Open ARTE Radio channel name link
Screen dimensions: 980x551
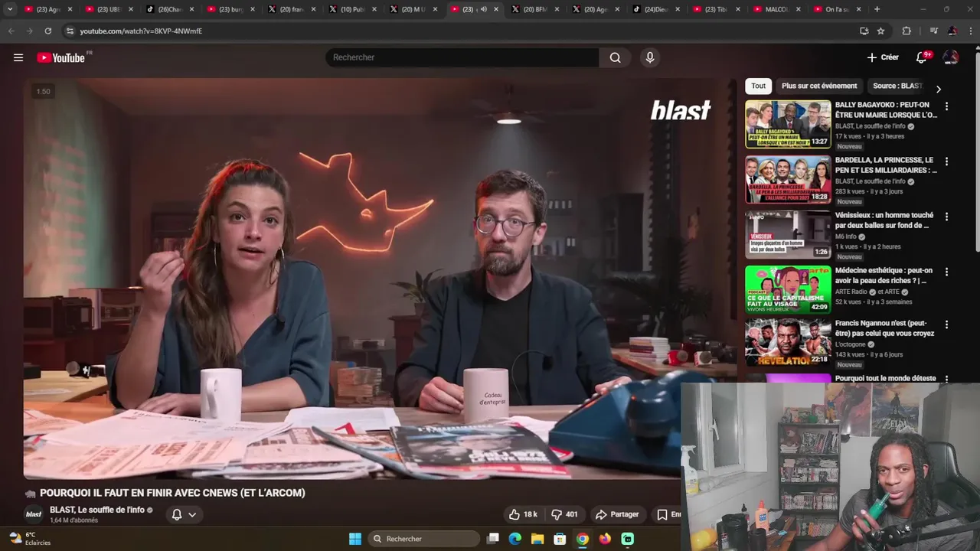(851, 292)
